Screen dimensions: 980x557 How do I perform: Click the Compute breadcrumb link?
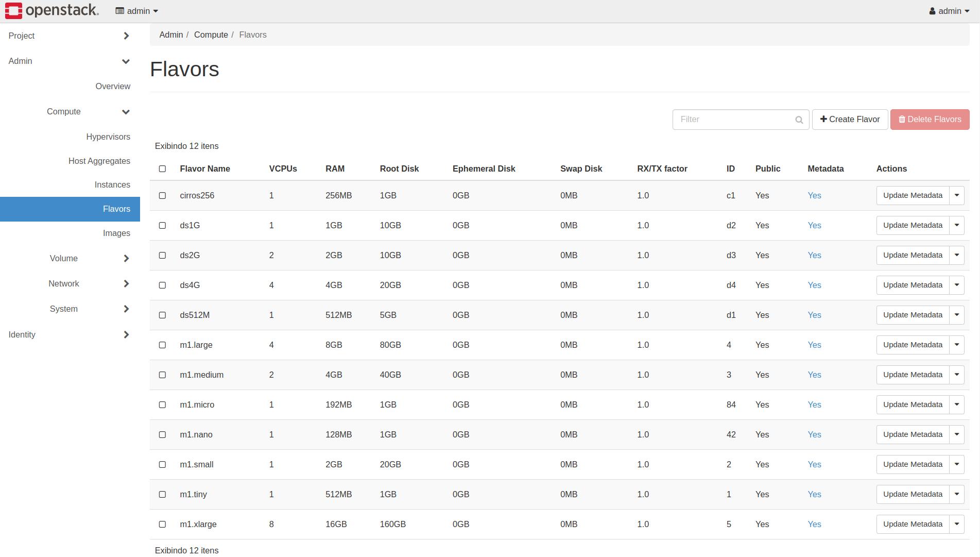(x=211, y=35)
